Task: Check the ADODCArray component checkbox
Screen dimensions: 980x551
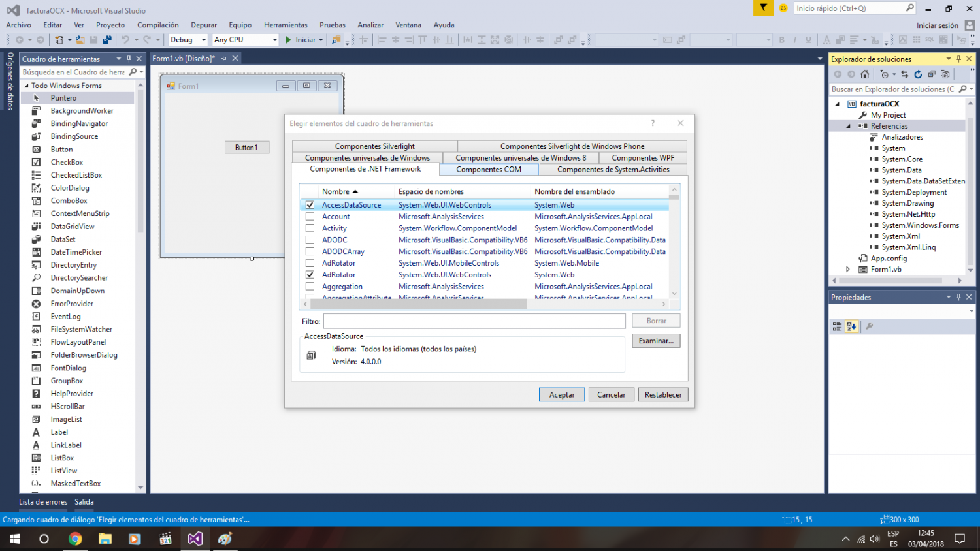Action: pyautogui.click(x=310, y=251)
